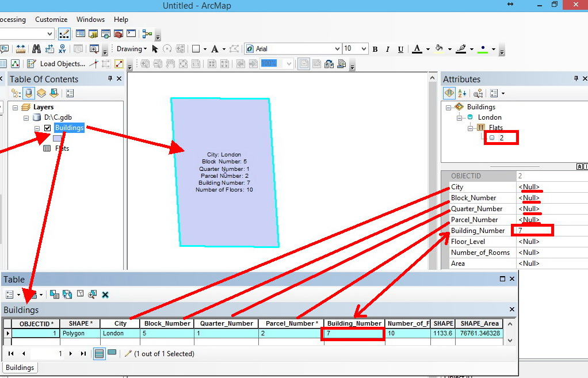Select related record 2 under Flats
The width and height of the screenshot is (588, 378).
click(x=501, y=138)
